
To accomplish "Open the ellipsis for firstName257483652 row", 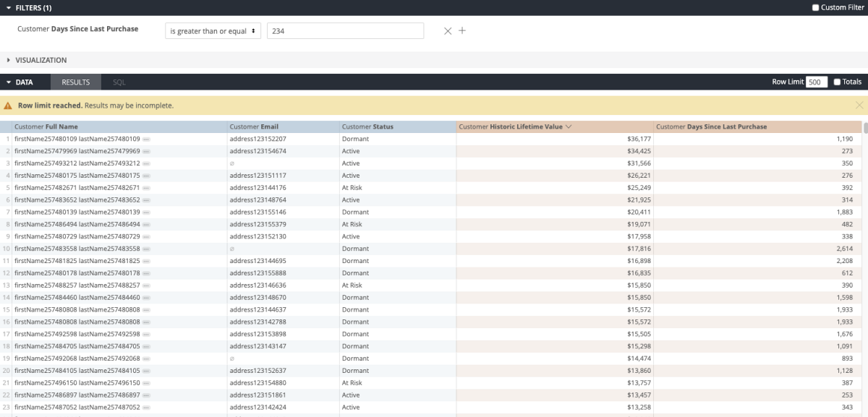I will pyautogui.click(x=146, y=200).
